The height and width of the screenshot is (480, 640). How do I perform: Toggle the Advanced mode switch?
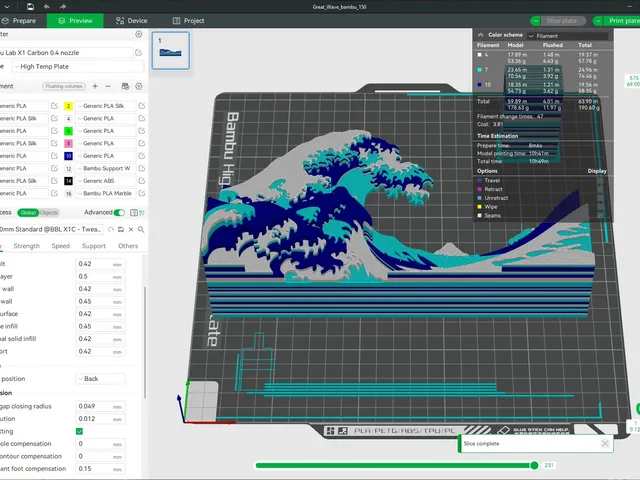pyautogui.click(x=119, y=213)
